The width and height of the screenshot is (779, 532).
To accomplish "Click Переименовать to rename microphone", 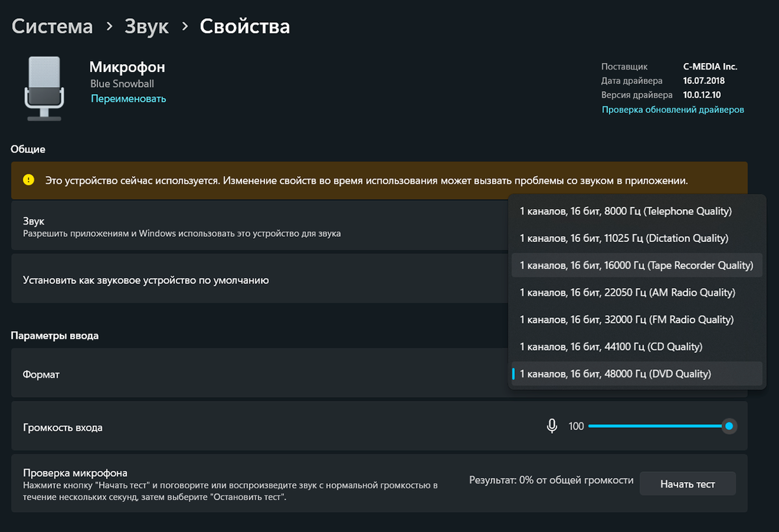I will pos(129,99).
